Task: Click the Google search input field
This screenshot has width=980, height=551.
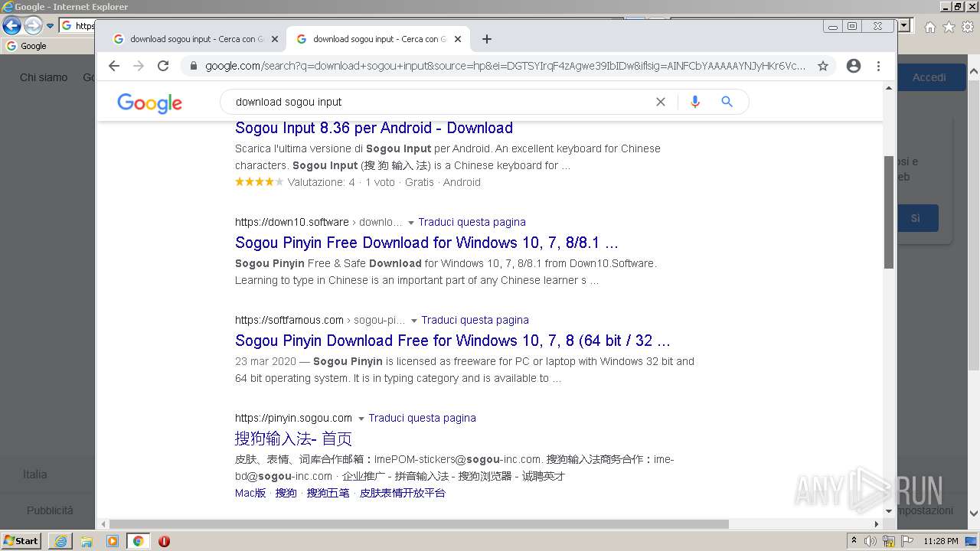Action: click(440, 102)
